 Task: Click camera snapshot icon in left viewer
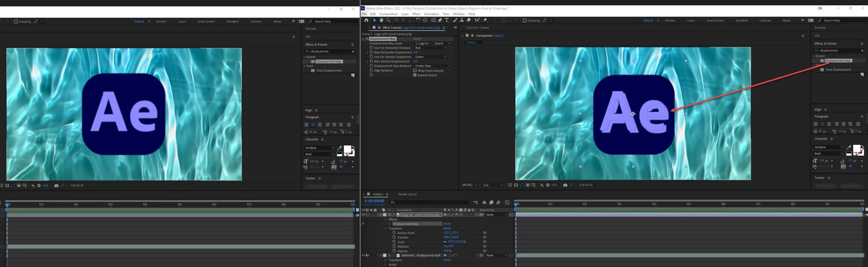[x=56, y=185]
